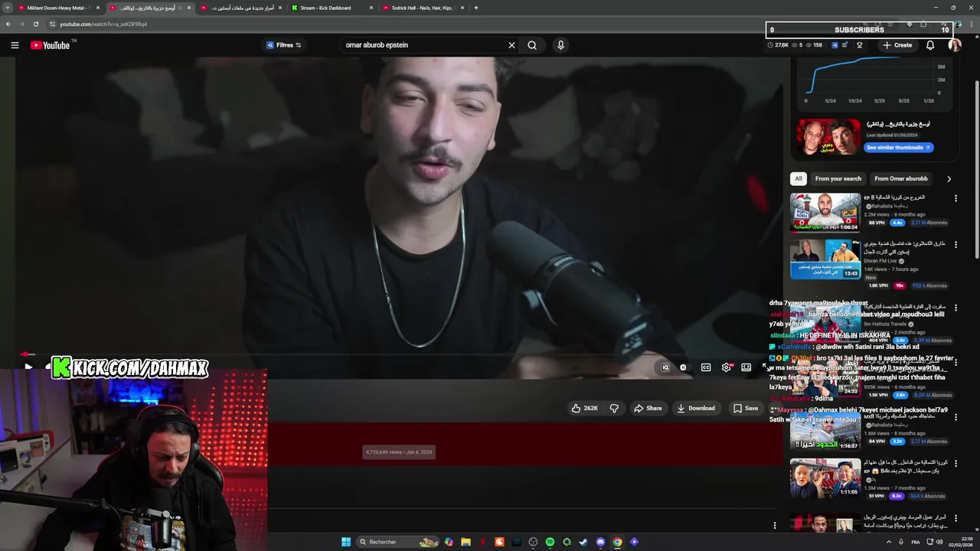Open options menu for Diwan FM Live video
This screenshot has width=980, height=551.
(x=955, y=244)
